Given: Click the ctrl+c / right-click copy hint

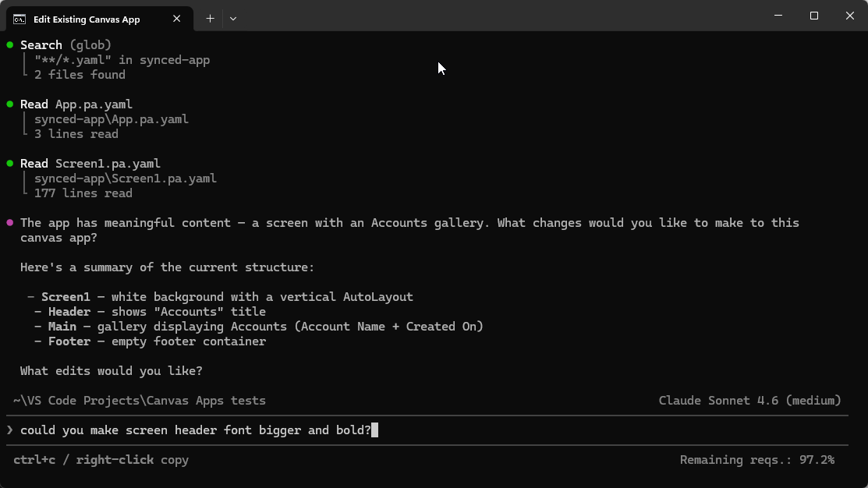Looking at the screenshot, I should click(x=101, y=460).
